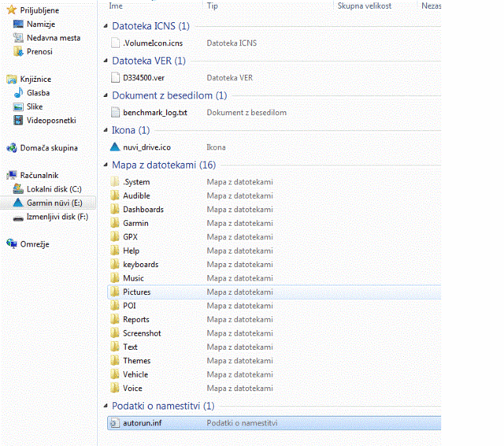
Task: Click the Dashboards folder icon
Action: tap(115, 210)
